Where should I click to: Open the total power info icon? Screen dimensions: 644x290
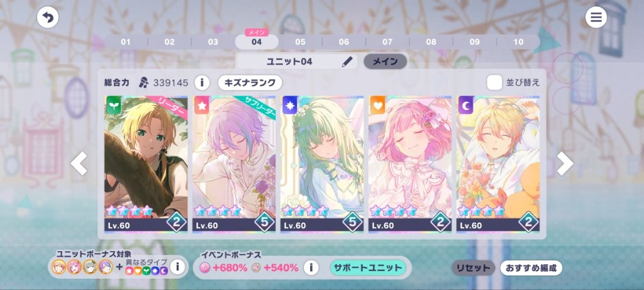click(202, 83)
